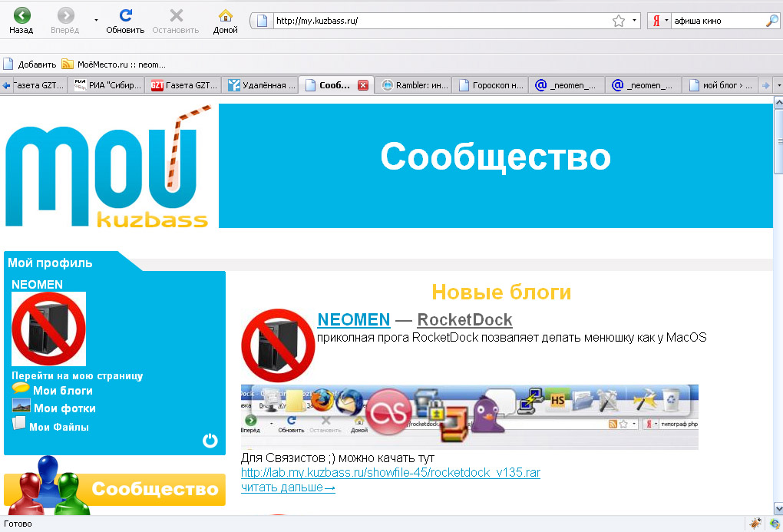The width and height of the screenshot is (783, 532).
Task: Switch to the second Газета GZT tab
Action: [184, 85]
